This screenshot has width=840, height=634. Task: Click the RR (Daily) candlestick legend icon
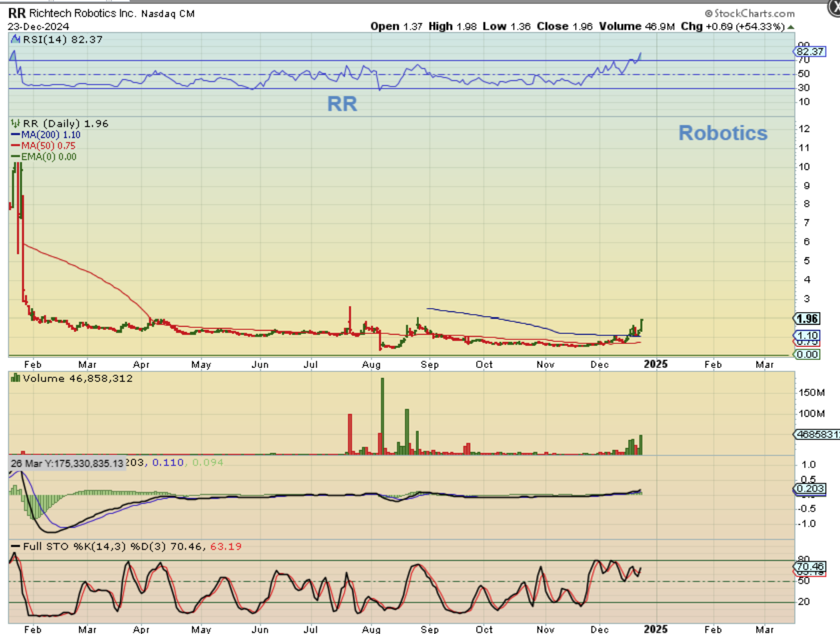[15, 123]
